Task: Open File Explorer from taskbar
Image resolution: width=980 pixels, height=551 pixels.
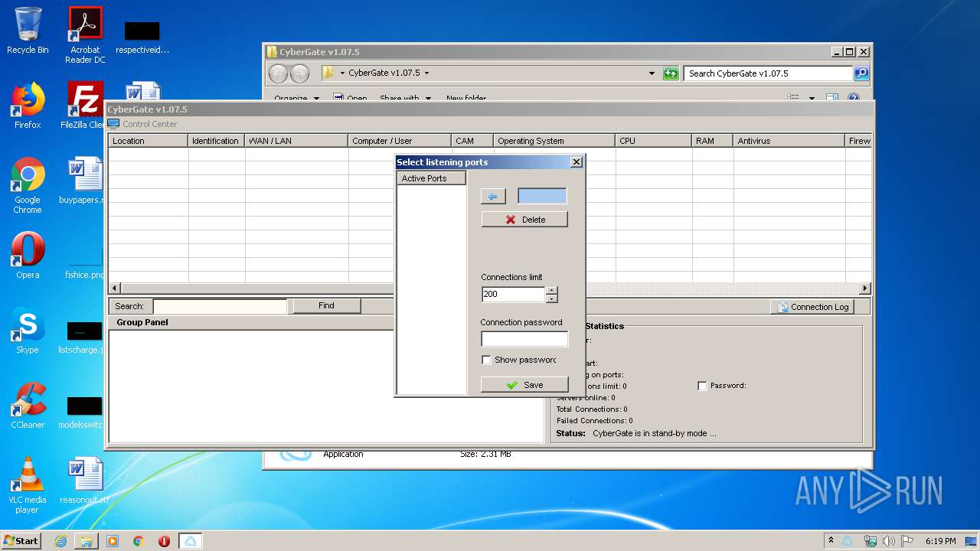Action: pos(87,541)
